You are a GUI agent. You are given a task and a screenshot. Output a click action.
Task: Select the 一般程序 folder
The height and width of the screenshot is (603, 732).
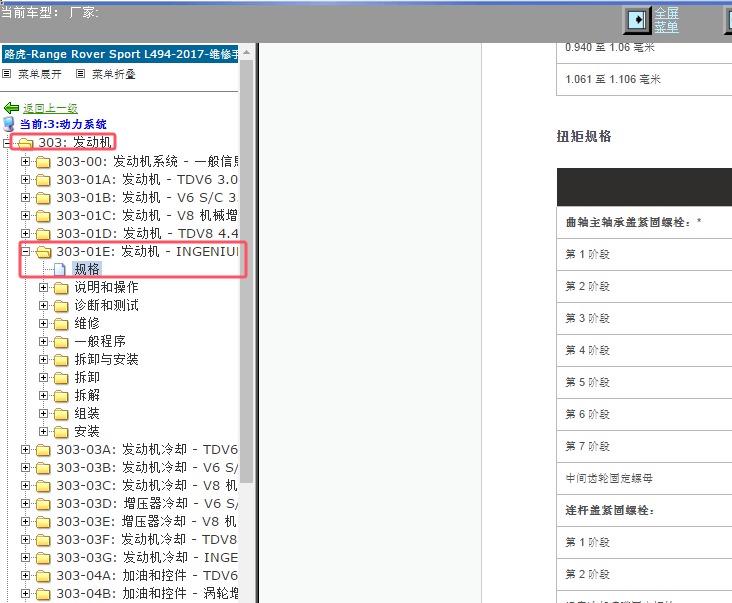[100, 341]
